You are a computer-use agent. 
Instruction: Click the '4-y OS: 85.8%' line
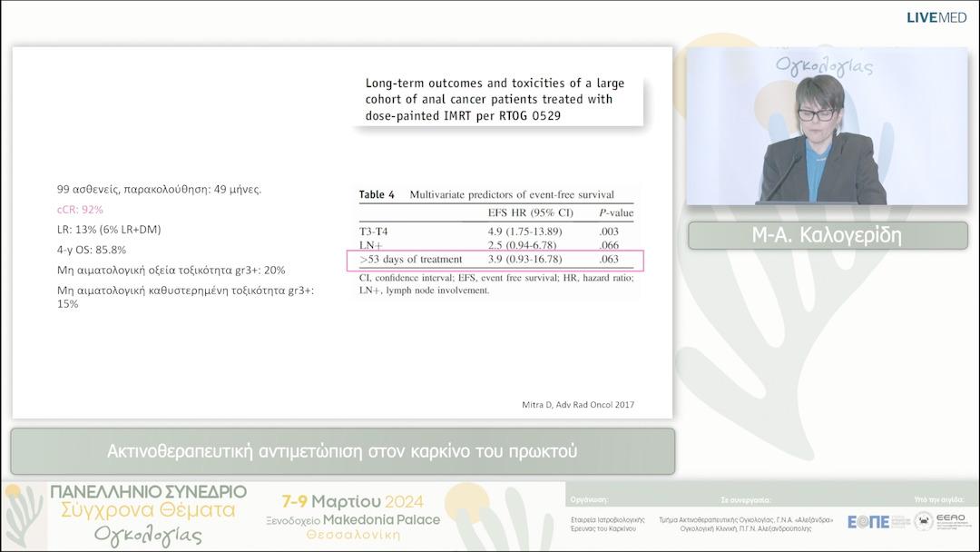pyautogui.click(x=91, y=250)
